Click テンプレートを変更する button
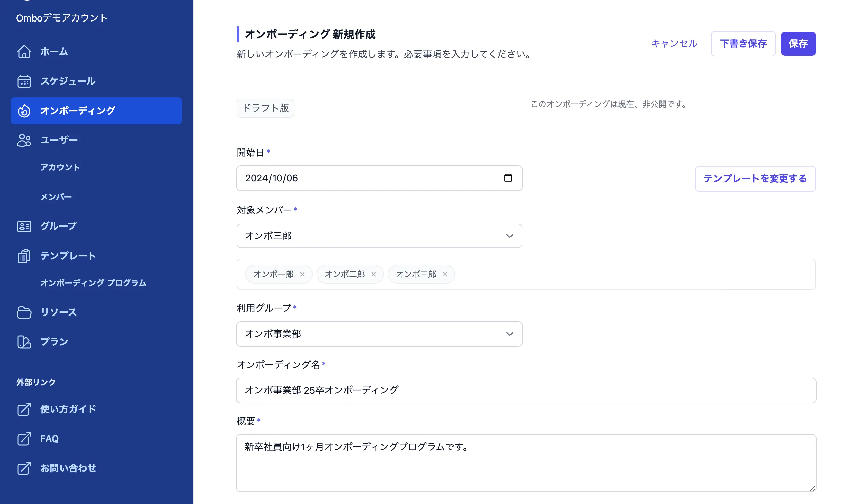The width and height of the screenshot is (859, 504). [755, 178]
